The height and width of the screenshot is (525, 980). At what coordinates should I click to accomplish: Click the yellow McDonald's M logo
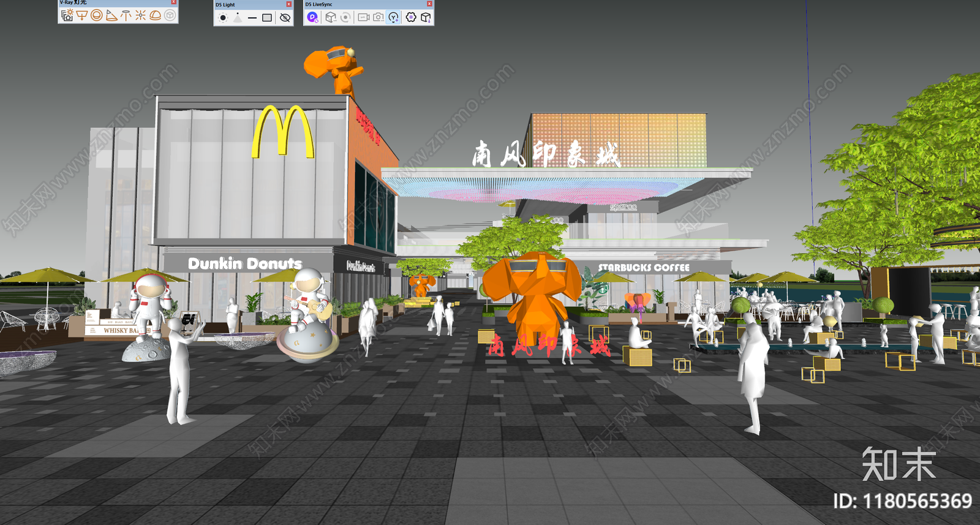click(283, 131)
